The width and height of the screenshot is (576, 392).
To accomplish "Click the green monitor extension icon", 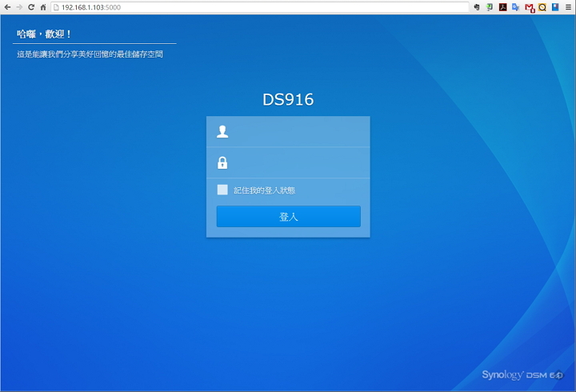I will [x=490, y=6].
